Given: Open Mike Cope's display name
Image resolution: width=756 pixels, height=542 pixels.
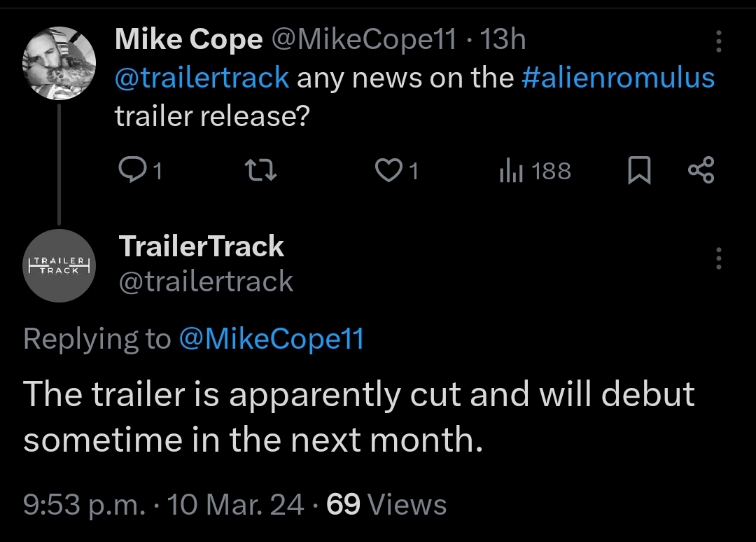Looking at the screenshot, I should [x=188, y=40].
